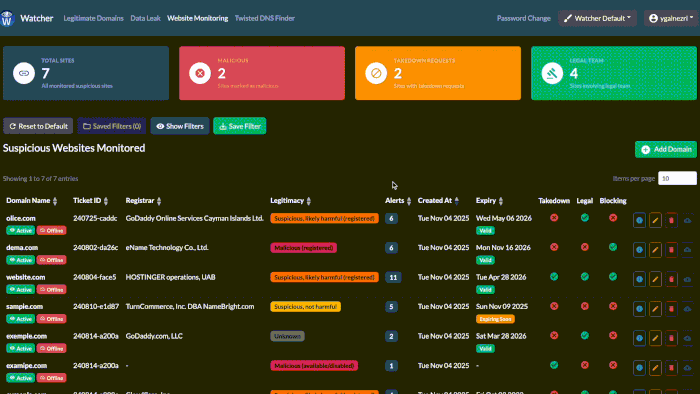Image resolution: width=700 pixels, height=394 pixels.
Task: Edit the examipe.com entry
Action: click(x=655, y=367)
